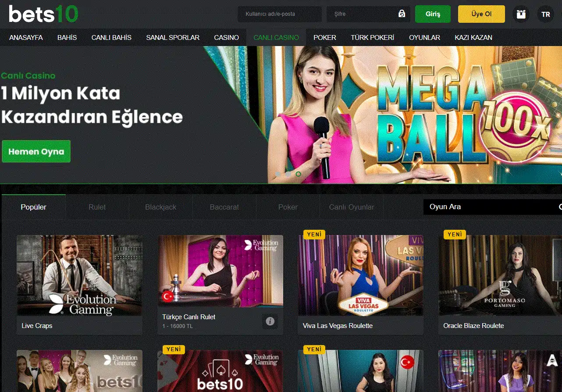The height and width of the screenshot is (392, 562).
Task: Open Türkçe Canlı Rulet game thumbnail
Action: pos(221,271)
